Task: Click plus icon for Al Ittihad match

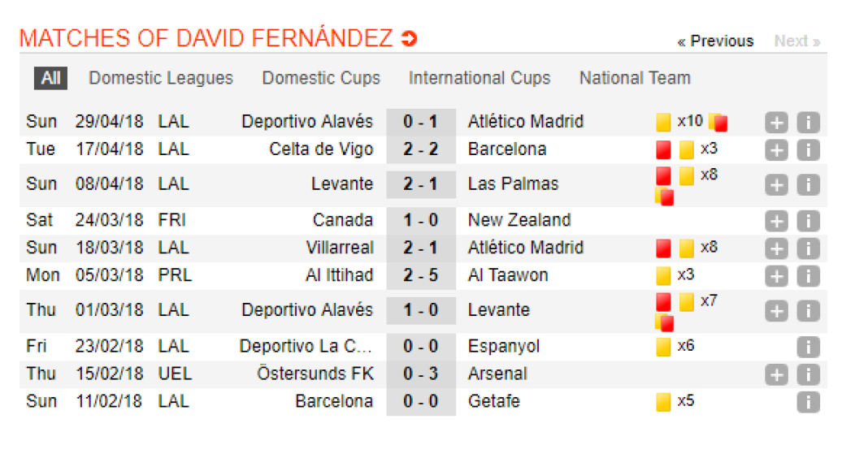Action: pyautogui.click(x=777, y=276)
